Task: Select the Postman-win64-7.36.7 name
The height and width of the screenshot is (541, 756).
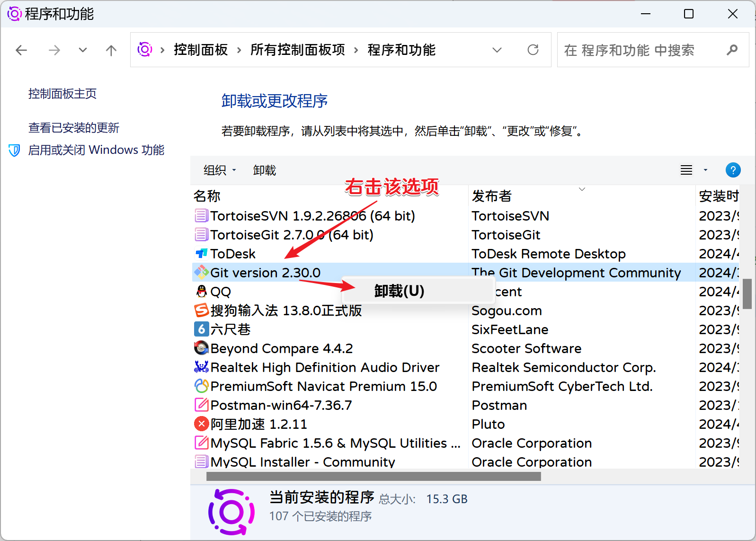Action: 281,405
